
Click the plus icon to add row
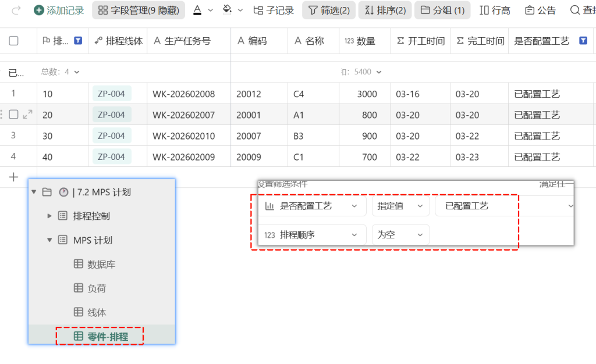(14, 177)
